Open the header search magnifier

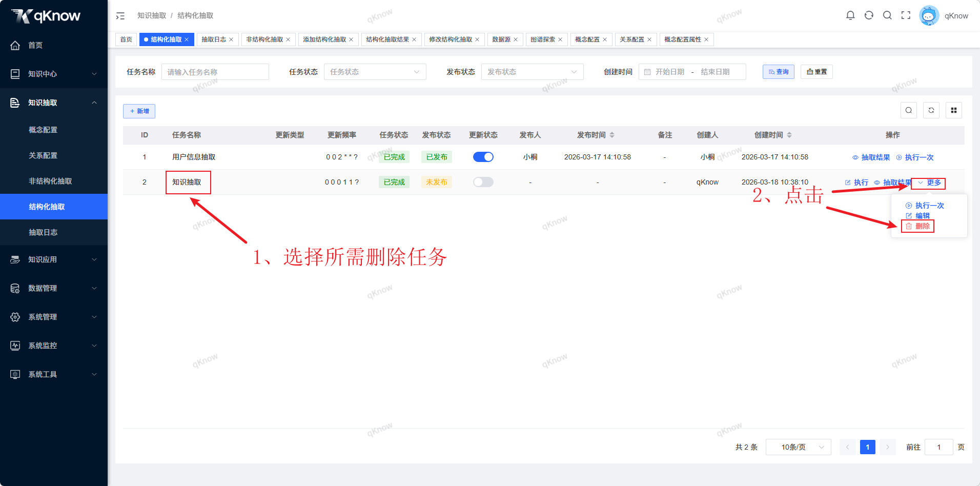[887, 15]
